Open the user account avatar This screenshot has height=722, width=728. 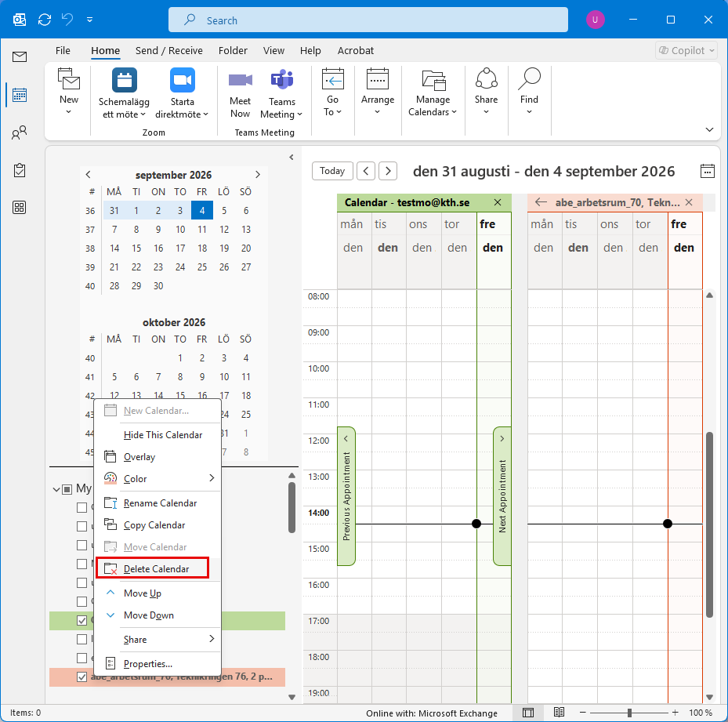pos(595,20)
